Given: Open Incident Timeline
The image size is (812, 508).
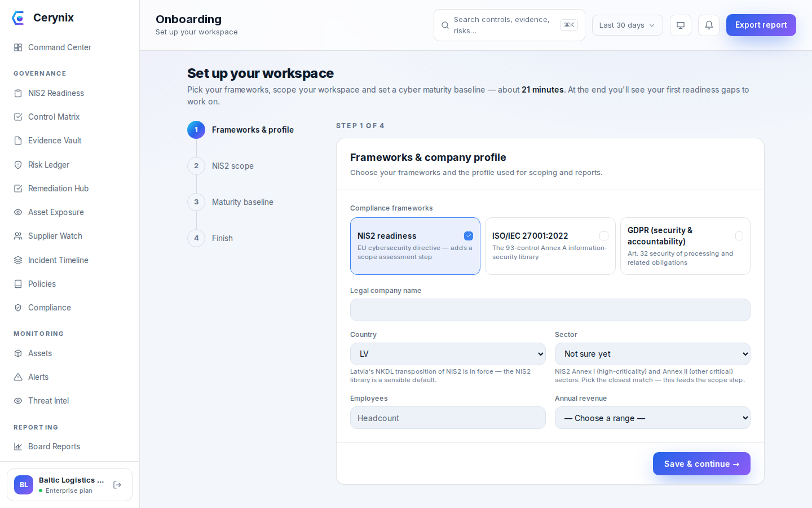Looking at the screenshot, I should click(70, 260).
